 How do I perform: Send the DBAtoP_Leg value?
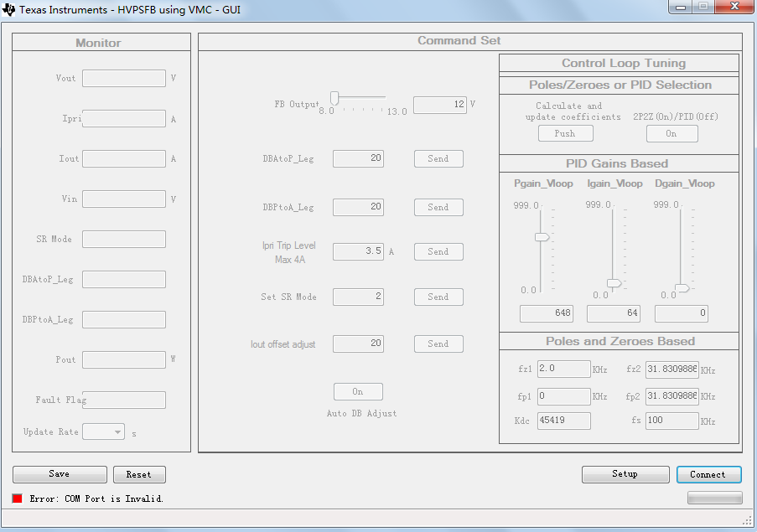click(438, 158)
